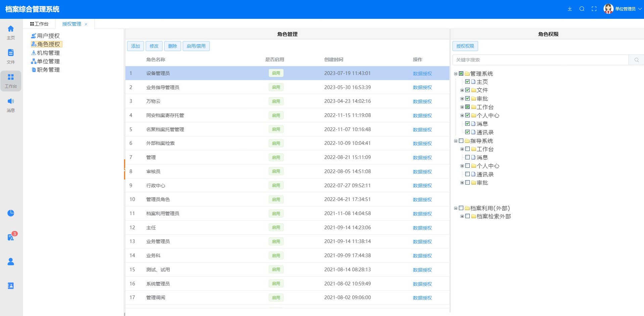Open the 单位管理员 user dropdown
The width and height of the screenshot is (644, 316).
[623, 9]
